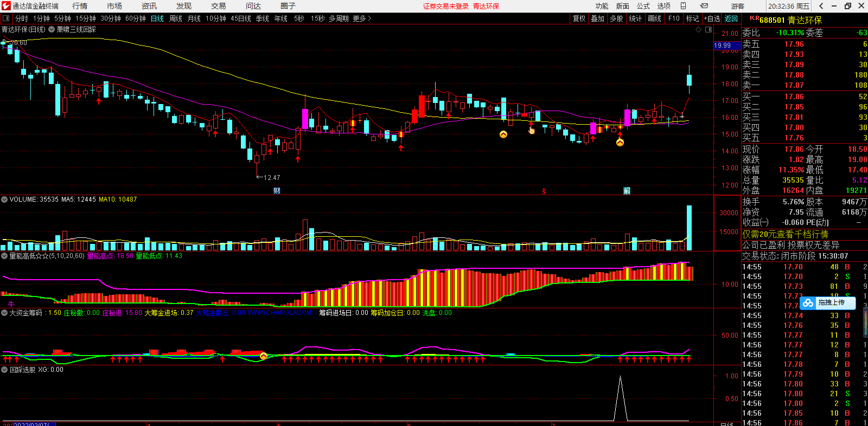Expand the 萧啸三线回踩 indicator dropdown
The width and height of the screenshot is (868, 426).
click(52, 29)
